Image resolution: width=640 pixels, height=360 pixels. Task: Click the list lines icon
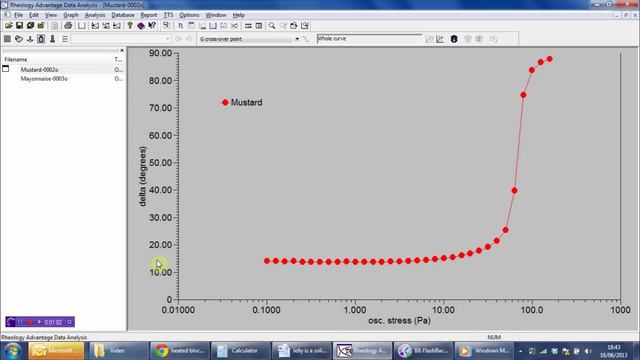point(64,39)
